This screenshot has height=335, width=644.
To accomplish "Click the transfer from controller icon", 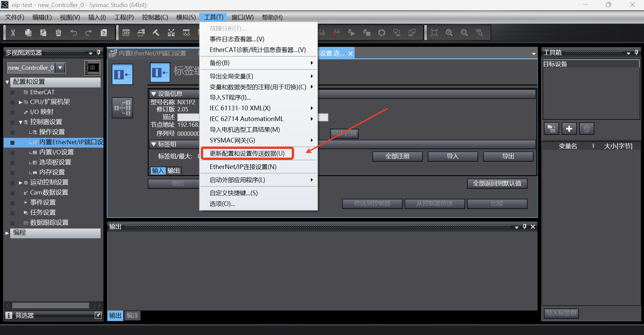I will click(412, 33).
